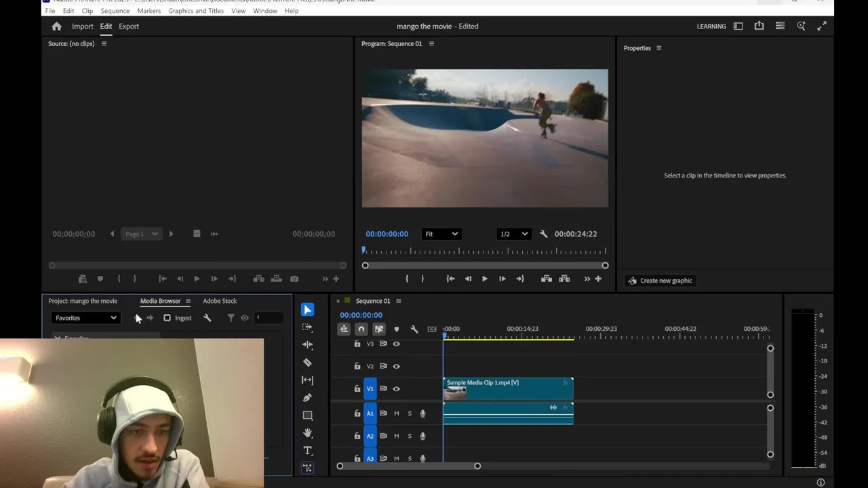The image size is (868, 488).
Task: Click the timeline playhead marker
Action: pos(445,334)
